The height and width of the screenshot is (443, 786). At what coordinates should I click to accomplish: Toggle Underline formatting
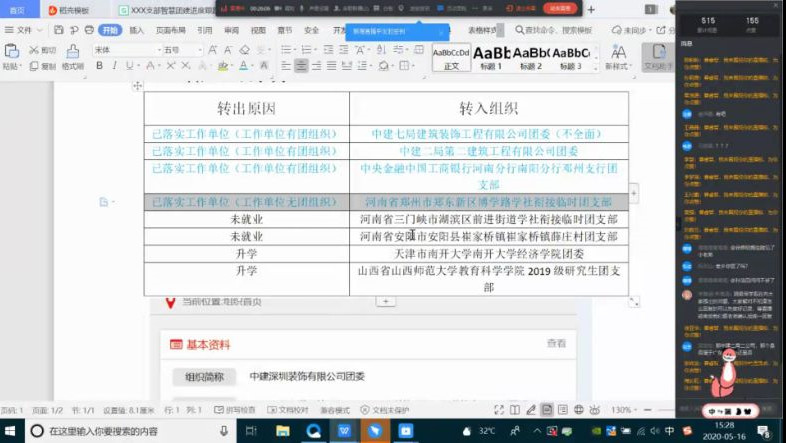[x=129, y=66]
